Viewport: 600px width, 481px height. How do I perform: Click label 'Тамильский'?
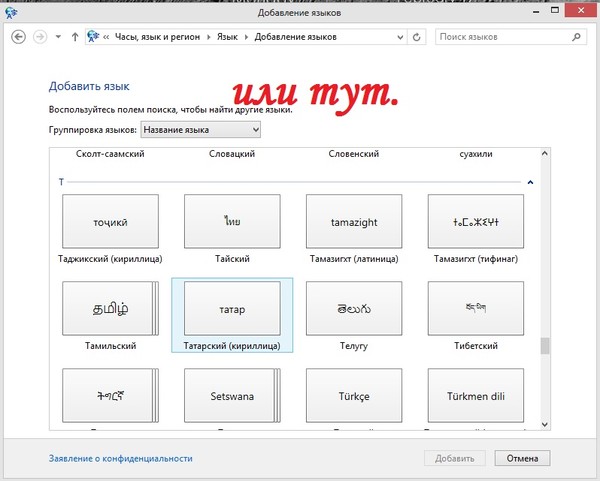click(x=110, y=346)
